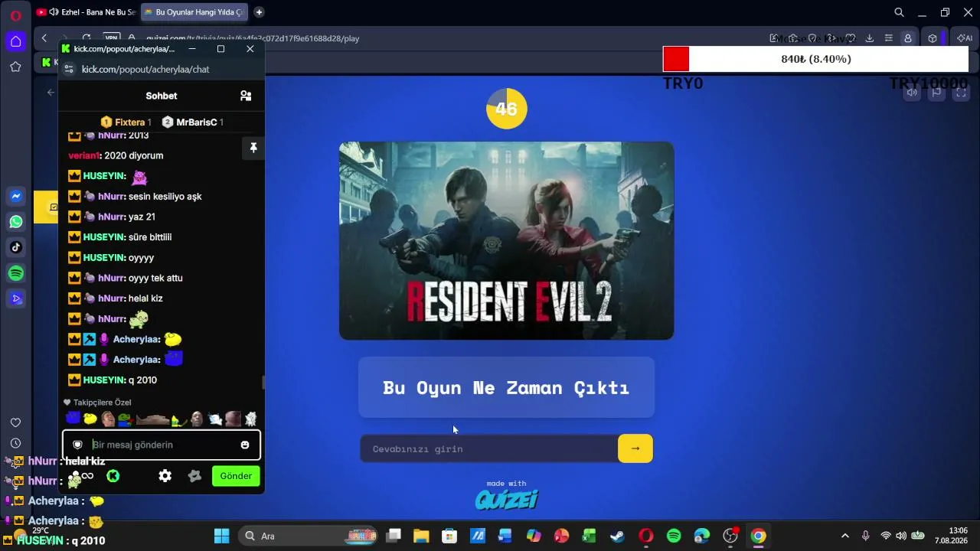This screenshot has height=551, width=980.
Task: Select Fixtera in the chat leaderboard
Action: click(x=126, y=122)
